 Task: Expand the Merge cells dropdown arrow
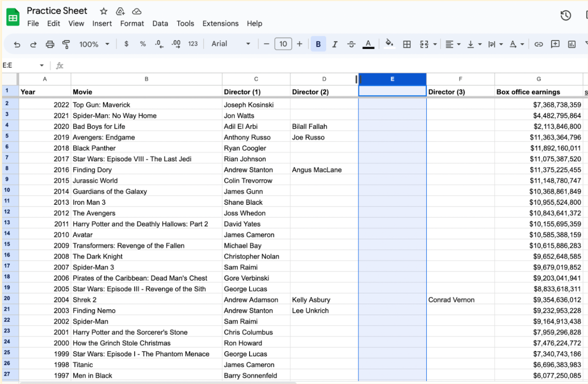coord(435,44)
